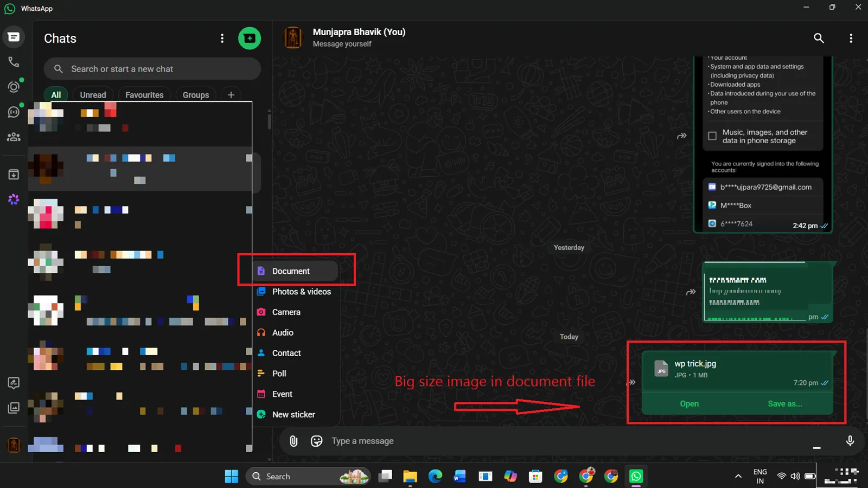Select Photos & videos attachment option
This screenshot has width=868, height=488.
296,292
